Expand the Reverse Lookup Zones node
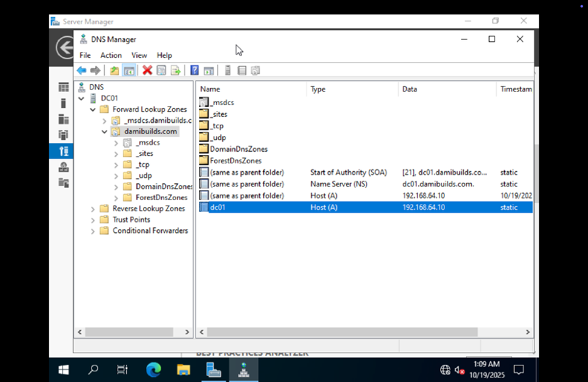 point(92,208)
